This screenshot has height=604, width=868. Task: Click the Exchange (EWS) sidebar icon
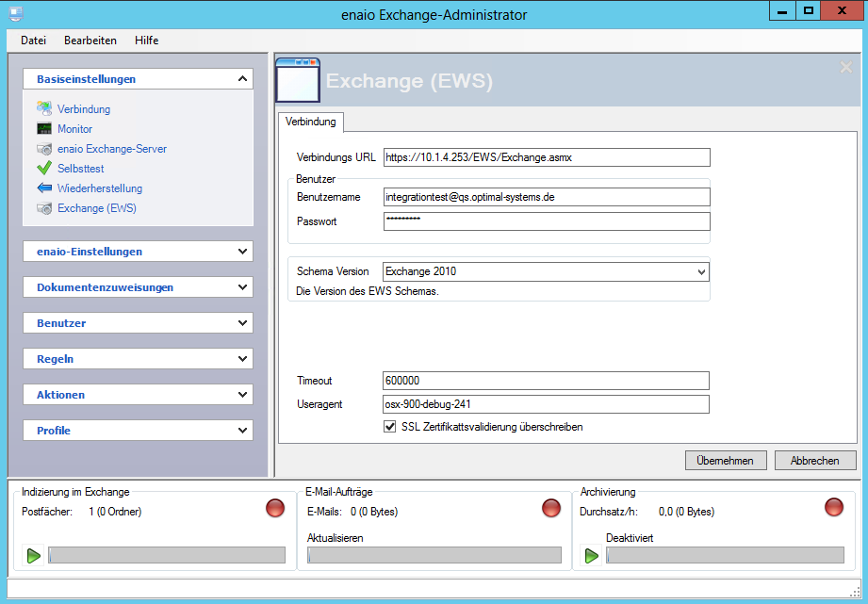44,208
